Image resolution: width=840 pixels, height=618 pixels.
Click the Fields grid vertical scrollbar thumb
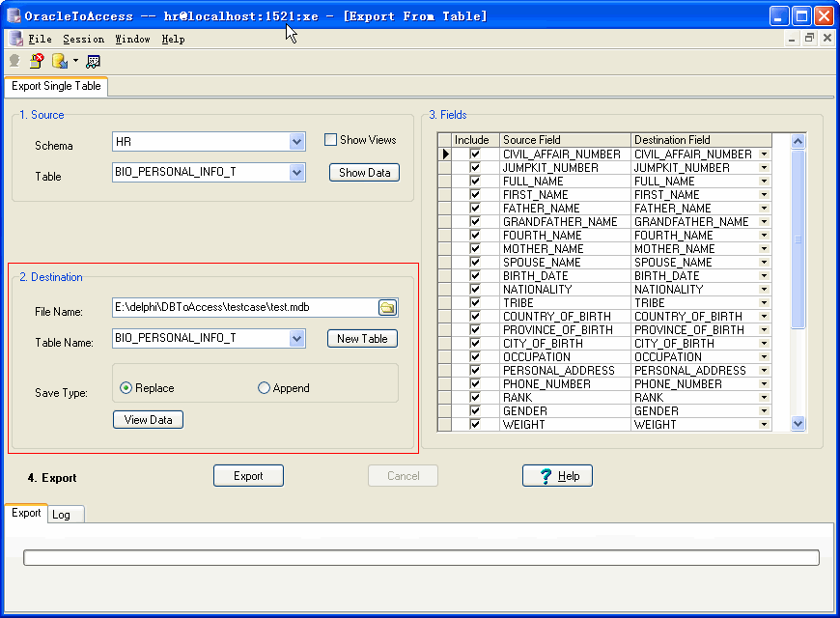point(798,239)
